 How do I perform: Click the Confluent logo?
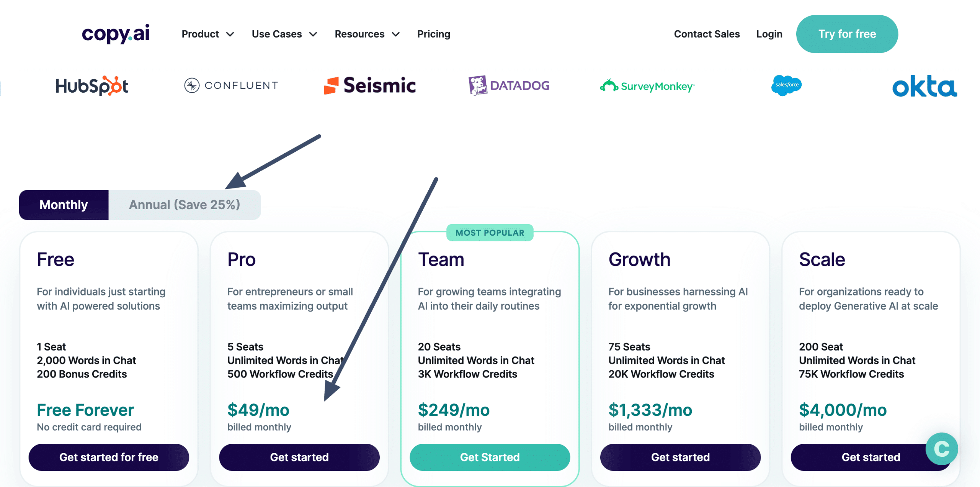pyautogui.click(x=231, y=85)
